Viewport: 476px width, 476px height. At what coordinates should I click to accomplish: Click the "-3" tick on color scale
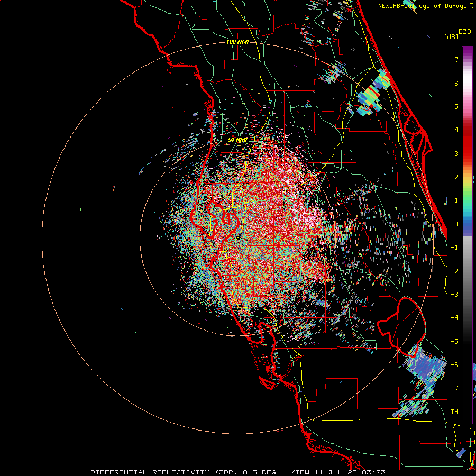point(454,295)
